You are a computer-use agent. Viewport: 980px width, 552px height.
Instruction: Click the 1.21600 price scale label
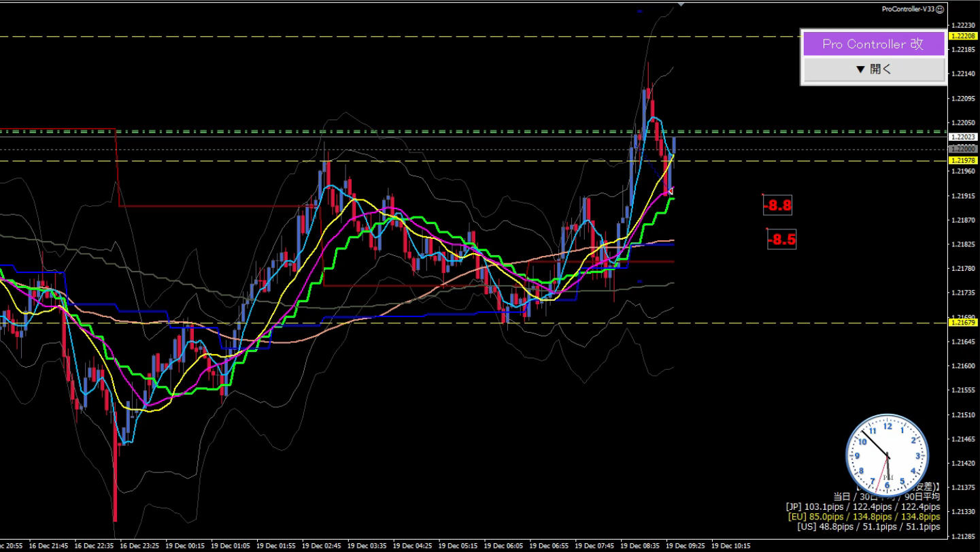coord(963,366)
